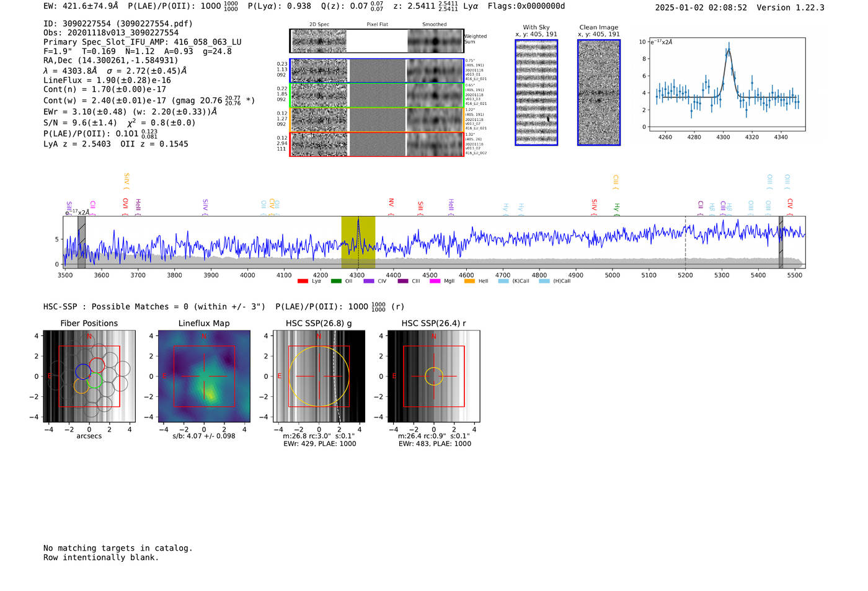This screenshot has width=868, height=591.
Task: Select the Lineflux Map panel
Action: [204, 376]
